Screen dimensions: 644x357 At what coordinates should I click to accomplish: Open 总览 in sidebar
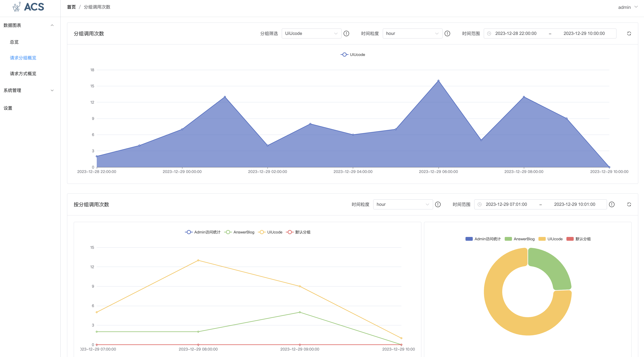tap(14, 42)
